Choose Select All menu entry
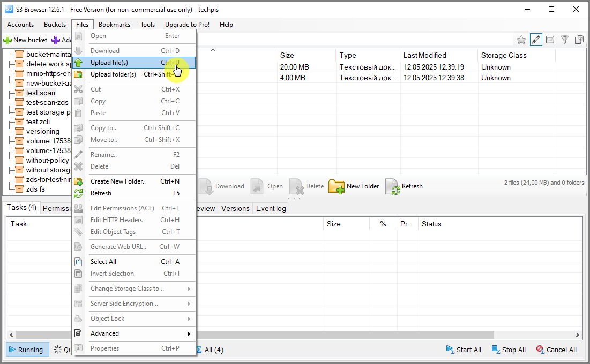The height and width of the screenshot is (364, 590). tap(134, 262)
